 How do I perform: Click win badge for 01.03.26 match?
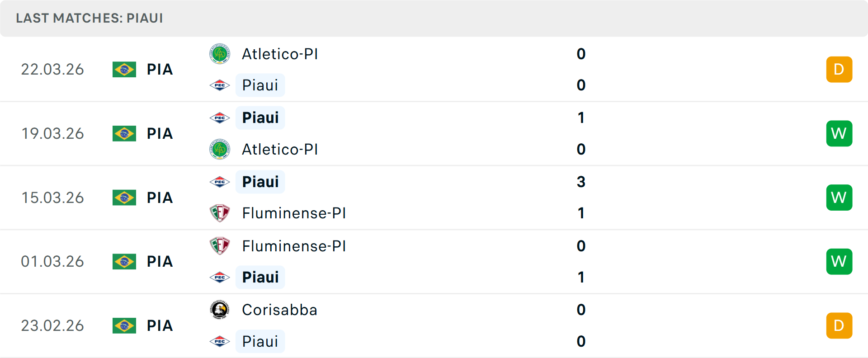839,262
